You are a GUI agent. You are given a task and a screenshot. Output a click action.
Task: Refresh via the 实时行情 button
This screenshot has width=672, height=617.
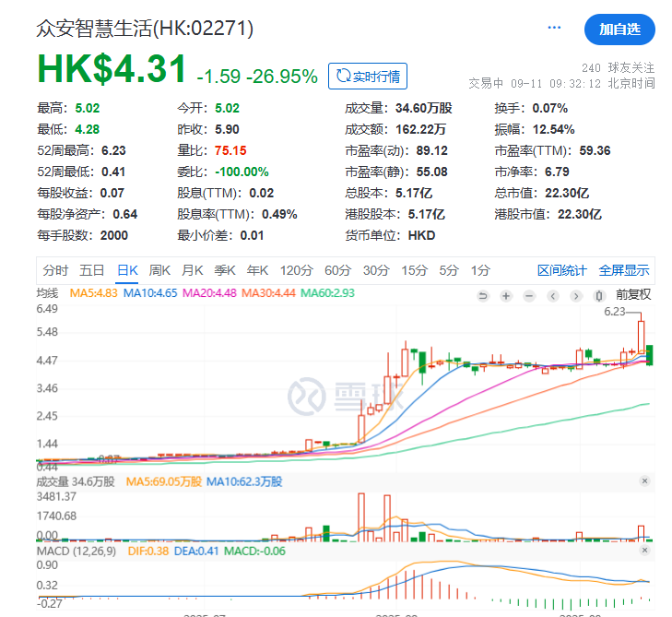pyautogui.click(x=367, y=77)
